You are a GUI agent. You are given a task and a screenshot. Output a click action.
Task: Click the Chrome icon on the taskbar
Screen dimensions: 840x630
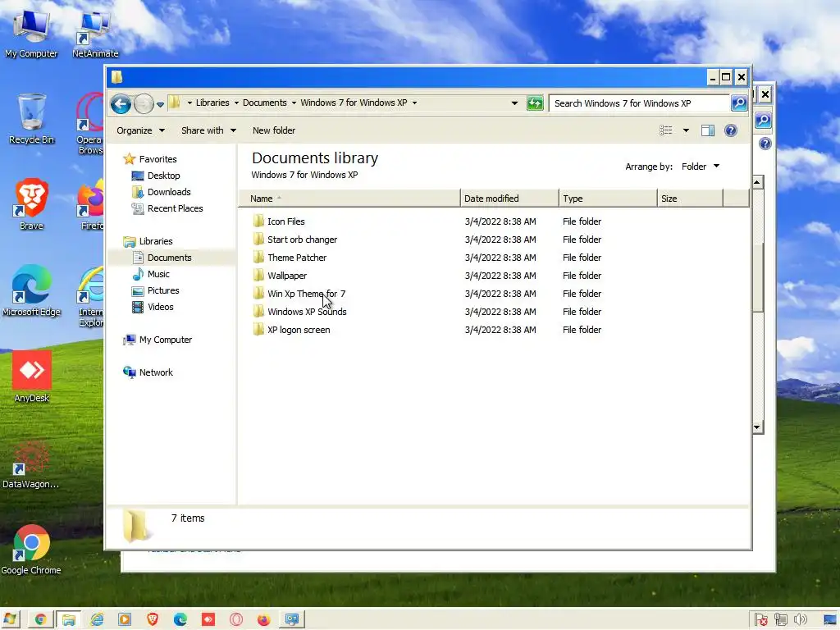click(x=40, y=619)
